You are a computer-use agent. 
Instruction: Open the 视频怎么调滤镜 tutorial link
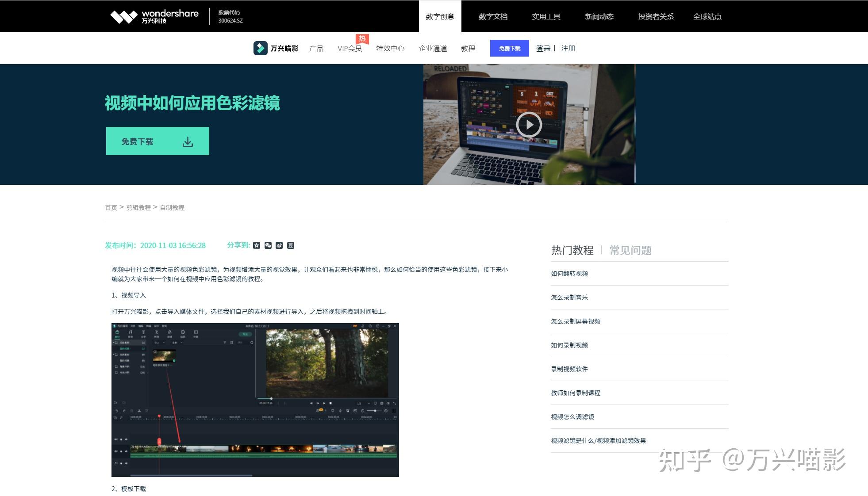572,417
